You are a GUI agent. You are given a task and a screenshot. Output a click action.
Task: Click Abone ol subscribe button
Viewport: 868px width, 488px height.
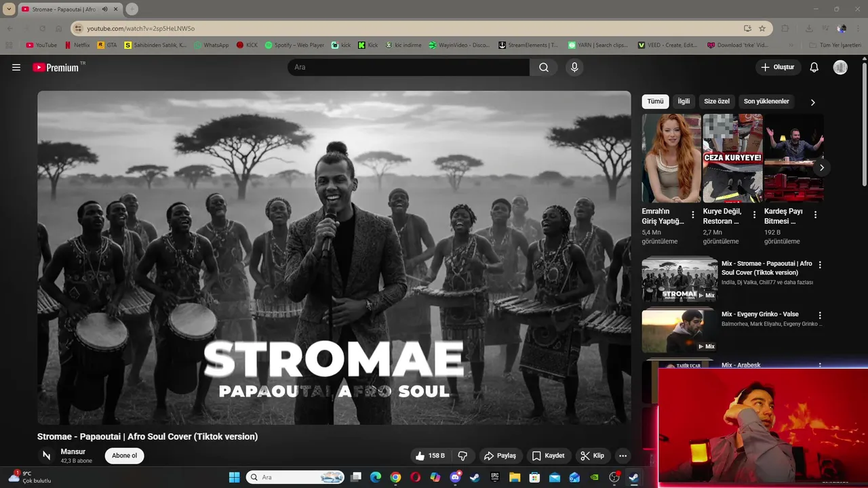[124, 455]
